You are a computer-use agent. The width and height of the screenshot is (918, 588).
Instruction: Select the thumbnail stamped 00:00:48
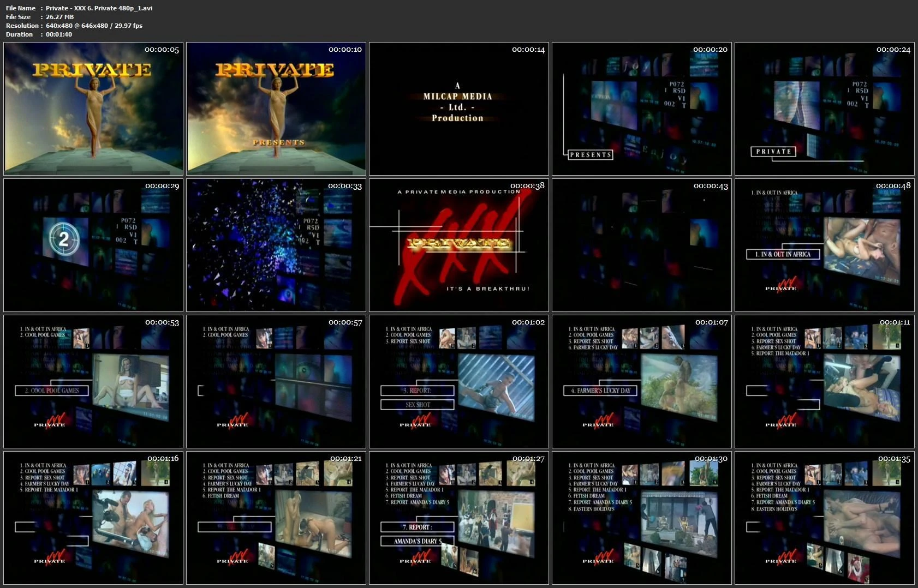(825, 245)
